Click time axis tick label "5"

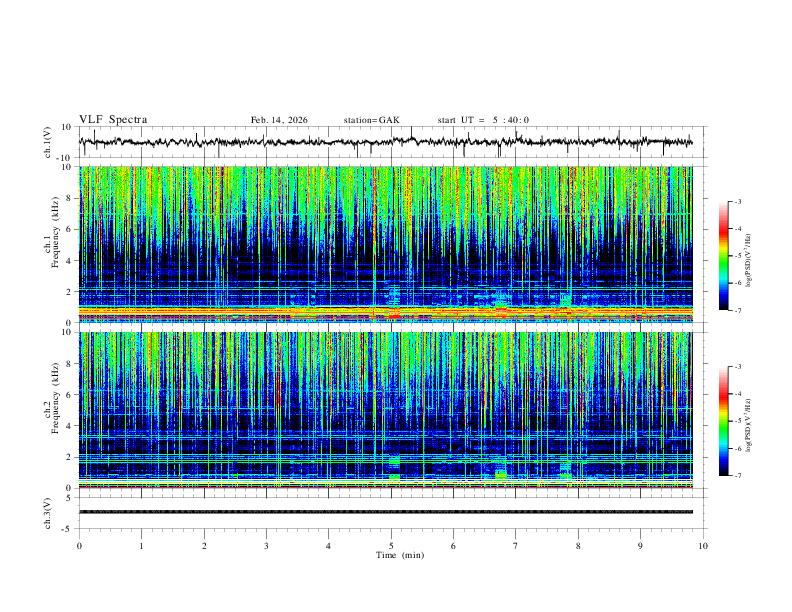click(x=391, y=546)
